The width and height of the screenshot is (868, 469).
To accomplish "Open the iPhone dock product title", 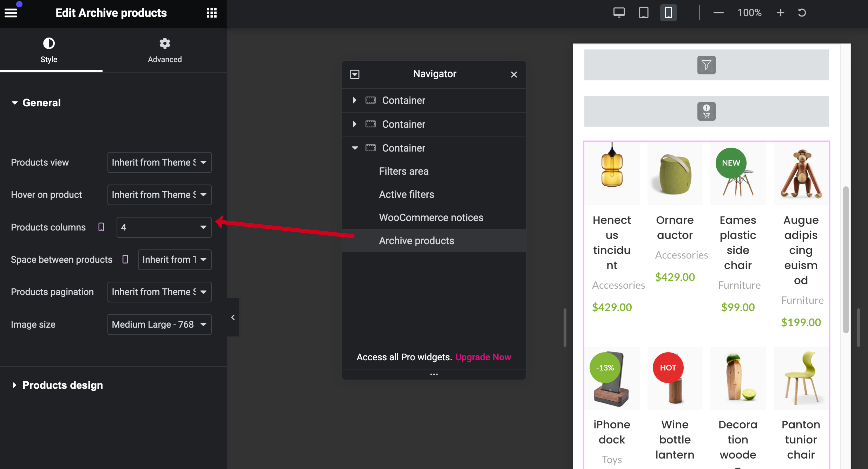I will coord(612,432).
